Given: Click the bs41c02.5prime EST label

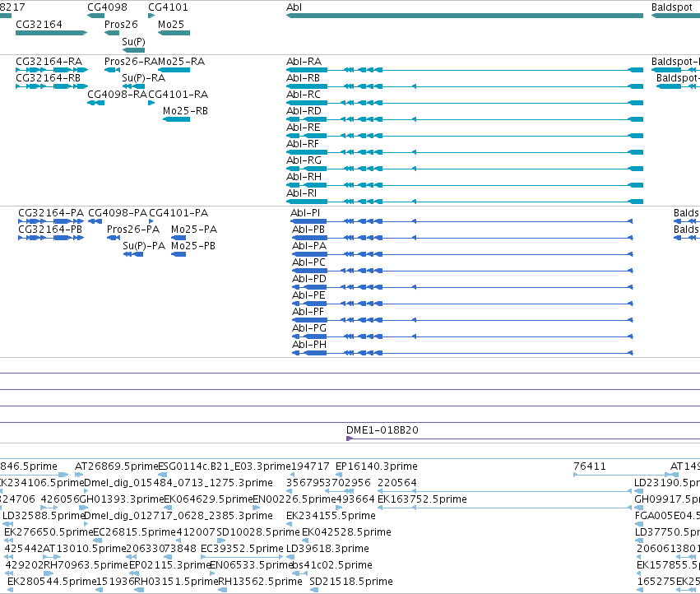Looking at the screenshot, I should (x=332, y=565).
